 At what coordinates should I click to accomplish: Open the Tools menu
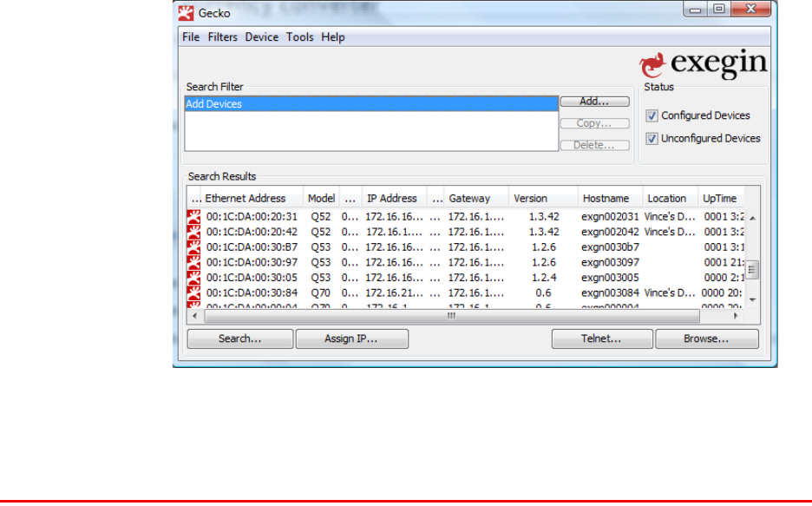point(300,37)
